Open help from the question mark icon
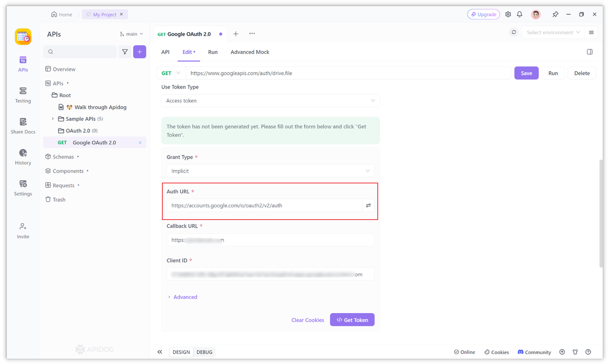The width and height of the screenshot is (609, 364). (588, 352)
